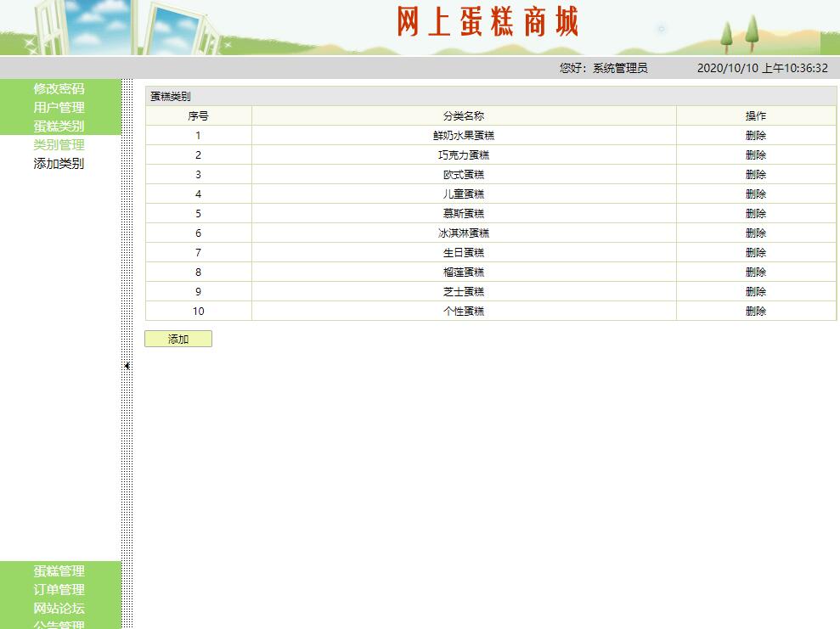Delete the 芝士蛋糕 category
Viewport: 840px width, 629px height.
pyautogui.click(x=756, y=292)
